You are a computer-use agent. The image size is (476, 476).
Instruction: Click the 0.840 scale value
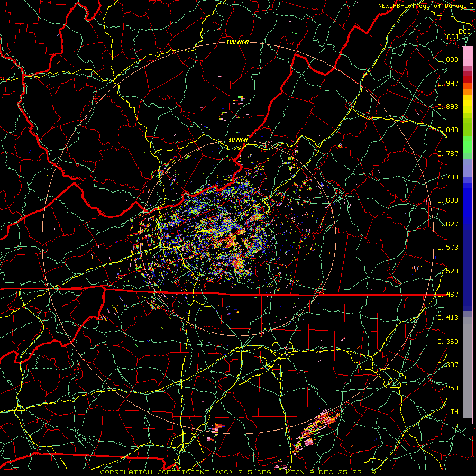[x=448, y=130]
